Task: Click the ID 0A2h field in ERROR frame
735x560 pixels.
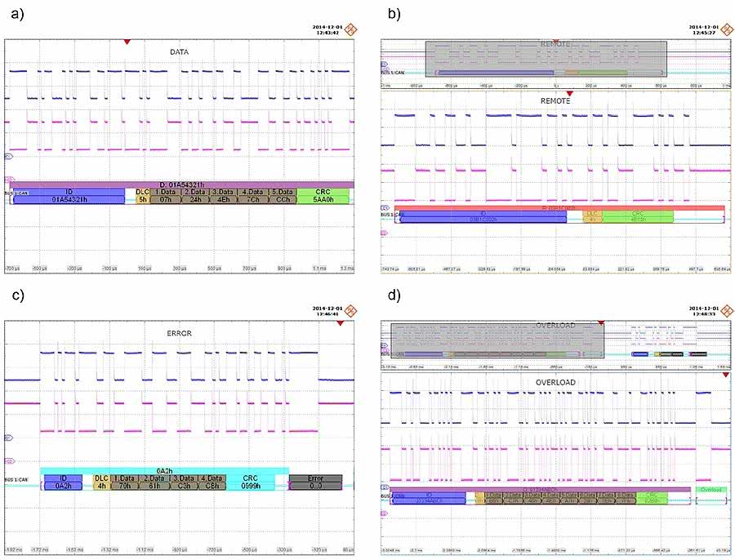Action: click(68, 481)
